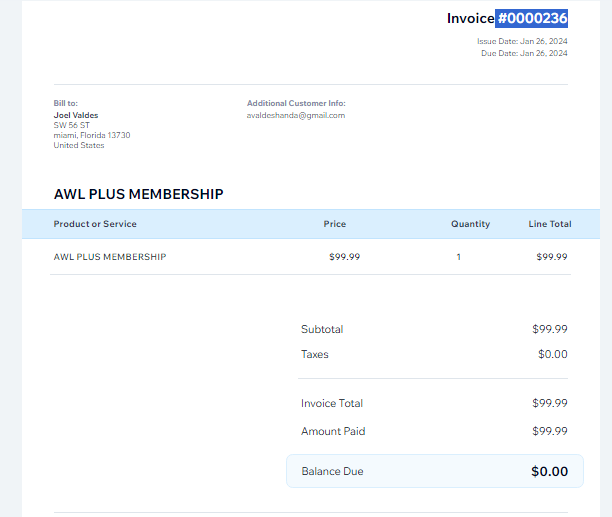Click the 'Bill to:' label

pyautogui.click(x=66, y=103)
